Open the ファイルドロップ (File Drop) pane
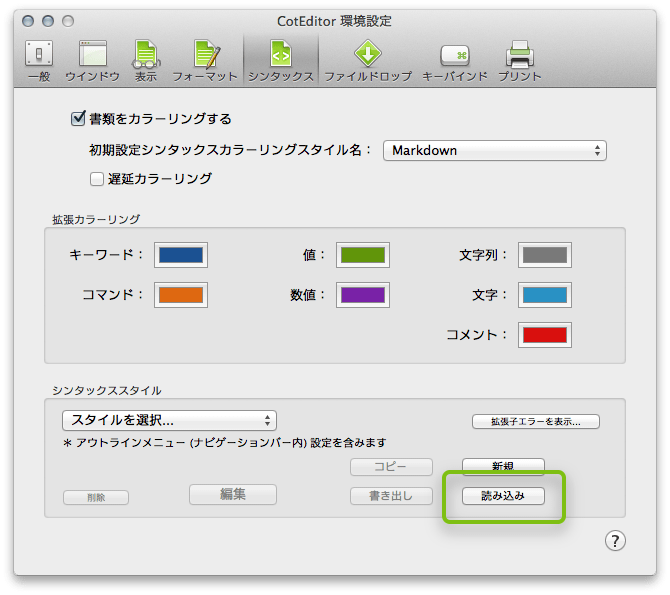This screenshot has width=670, height=595. click(368, 61)
